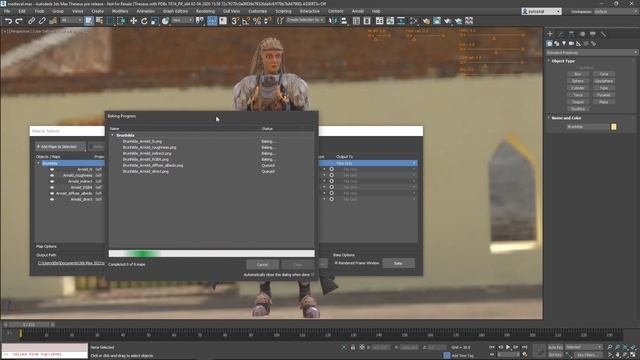Open the File menu
Viewport: 640px width, 360px height.
tap(7, 11)
